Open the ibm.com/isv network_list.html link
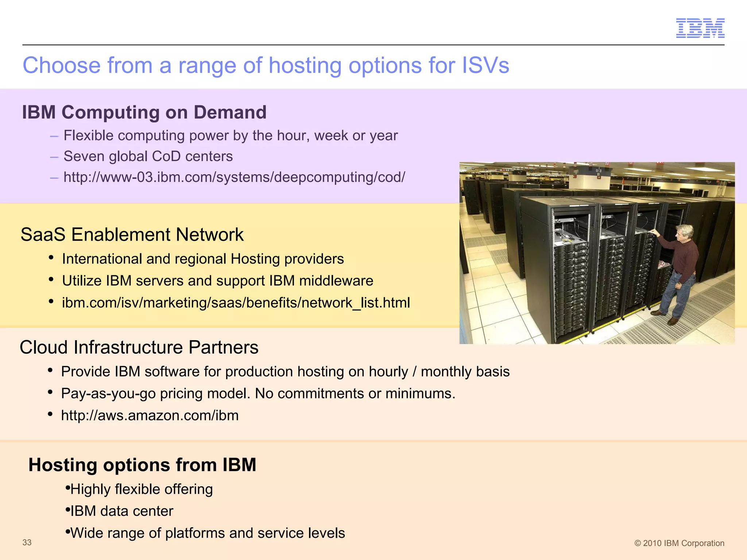The width and height of the screenshot is (747, 560). click(x=236, y=303)
